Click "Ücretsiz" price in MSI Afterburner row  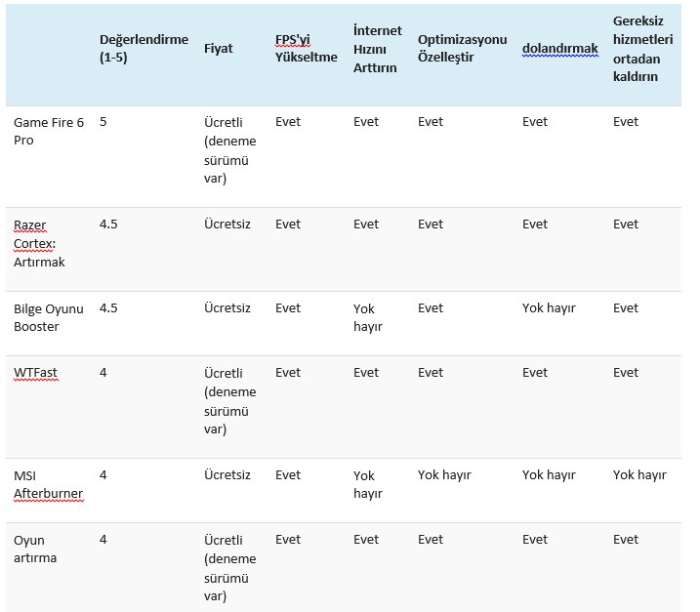click(x=227, y=475)
